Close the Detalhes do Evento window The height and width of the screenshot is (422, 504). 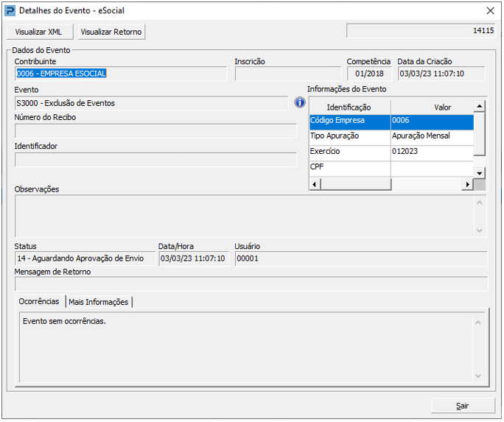[x=491, y=11]
